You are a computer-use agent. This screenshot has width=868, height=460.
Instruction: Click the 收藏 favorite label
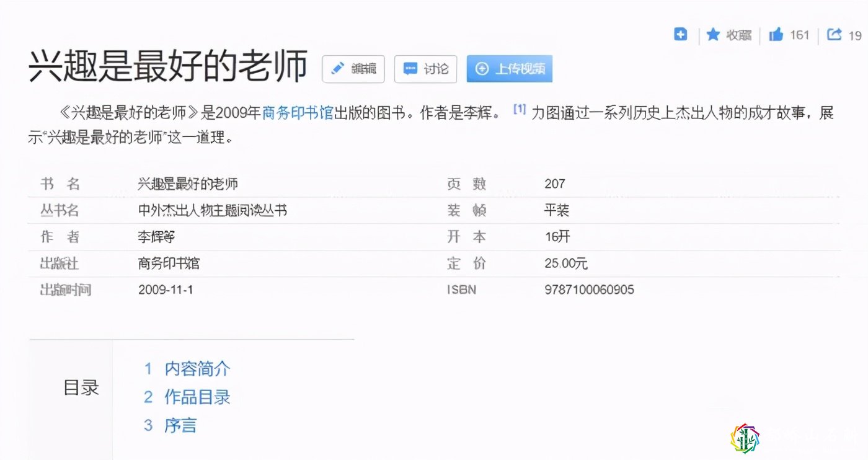[739, 35]
